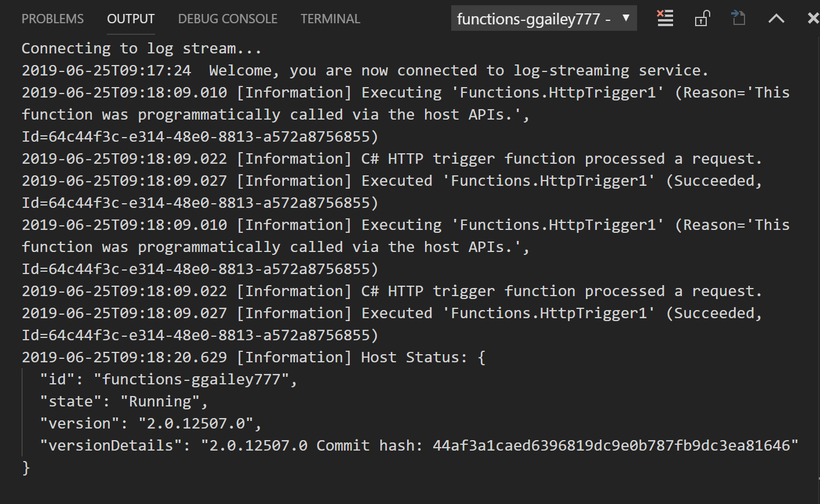The height and width of the screenshot is (504, 820).
Task: Close the Output panel
Action: pyautogui.click(x=812, y=18)
